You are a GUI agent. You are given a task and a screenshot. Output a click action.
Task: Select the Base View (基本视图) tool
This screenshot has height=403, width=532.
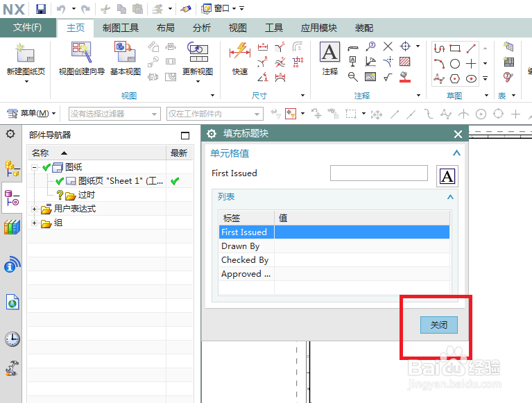click(x=125, y=58)
